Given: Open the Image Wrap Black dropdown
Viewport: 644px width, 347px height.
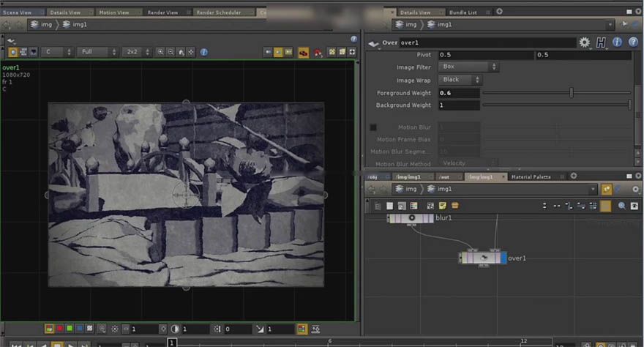Looking at the screenshot, I should tap(460, 80).
